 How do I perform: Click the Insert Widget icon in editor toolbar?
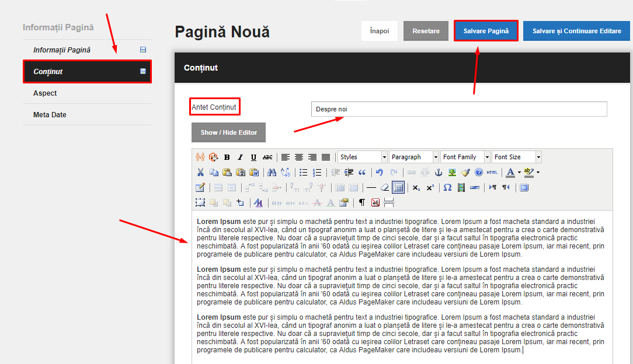214,157
